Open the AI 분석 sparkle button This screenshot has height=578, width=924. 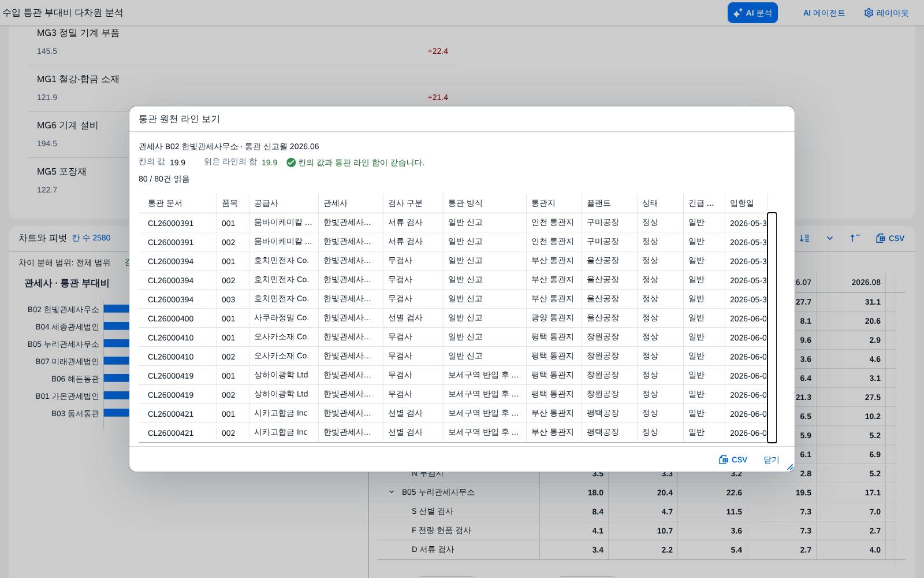coord(752,13)
